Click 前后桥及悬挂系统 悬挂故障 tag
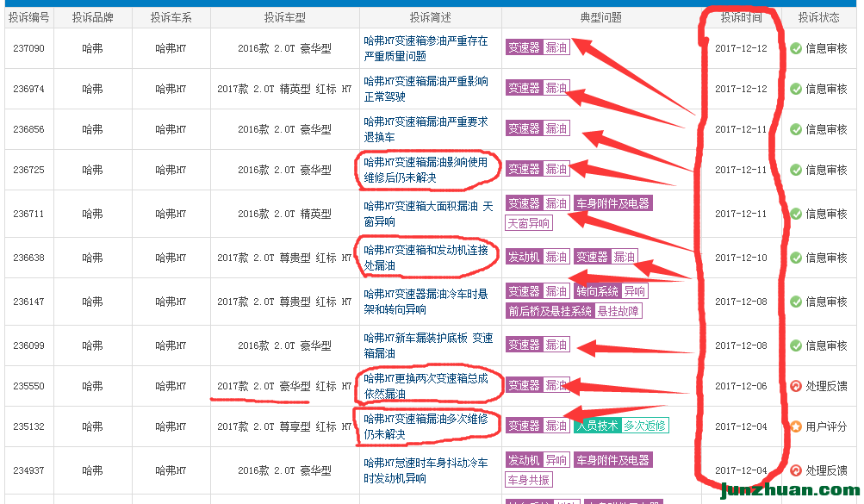Screen dimensions: 864x504 (574, 311)
